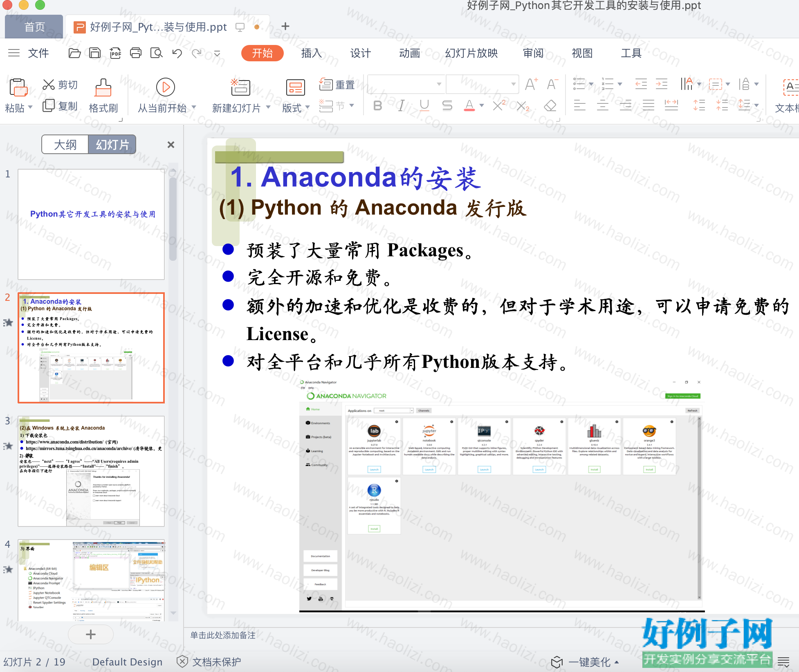Apply superscript formatting
799x672 pixels.
pyautogui.click(x=499, y=106)
